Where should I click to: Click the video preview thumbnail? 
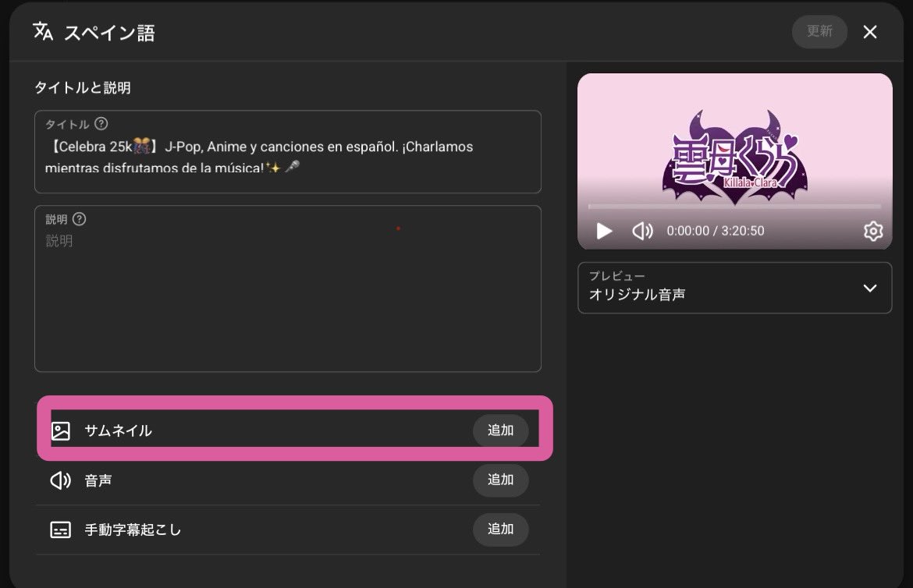[x=734, y=161]
